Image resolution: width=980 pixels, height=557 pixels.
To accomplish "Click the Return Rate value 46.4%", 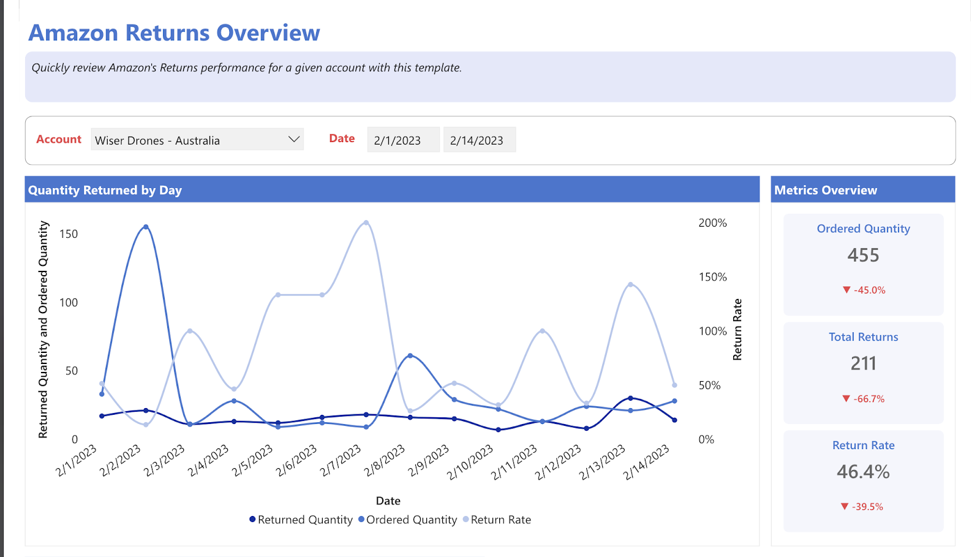I will (864, 472).
